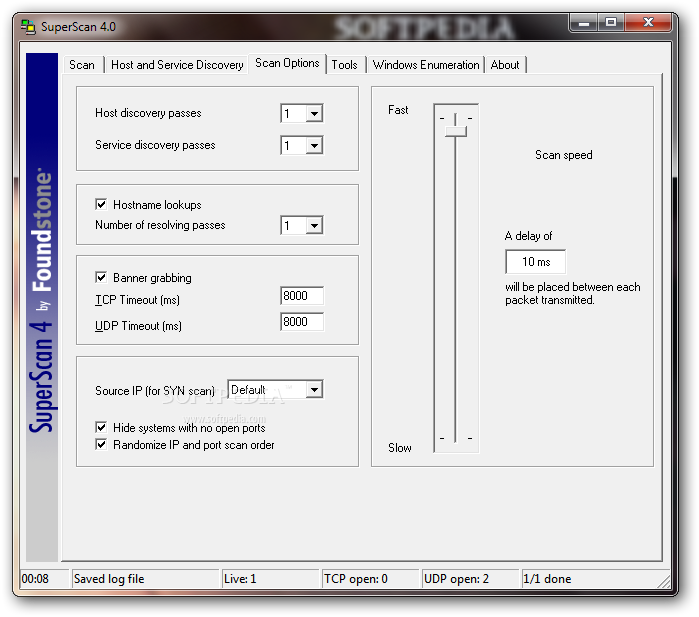699x617 pixels.
Task: Click the 10 ms delay value box
Action: coord(535,262)
